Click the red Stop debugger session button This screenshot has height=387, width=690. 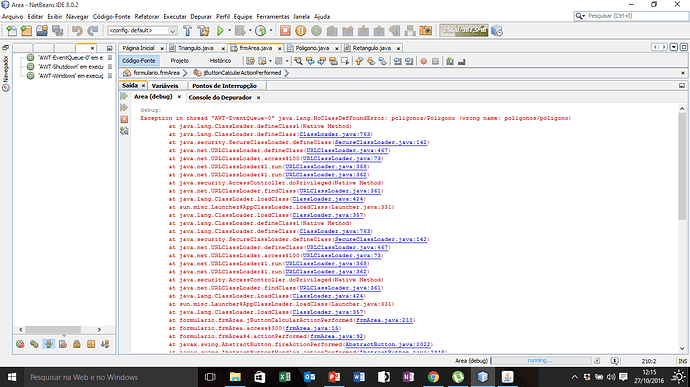(x=285, y=30)
